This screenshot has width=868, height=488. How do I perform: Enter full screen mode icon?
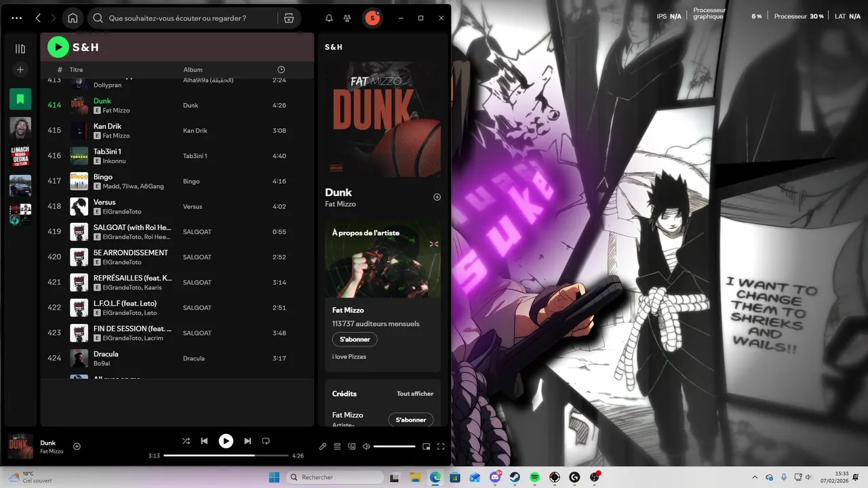[x=441, y=447]
